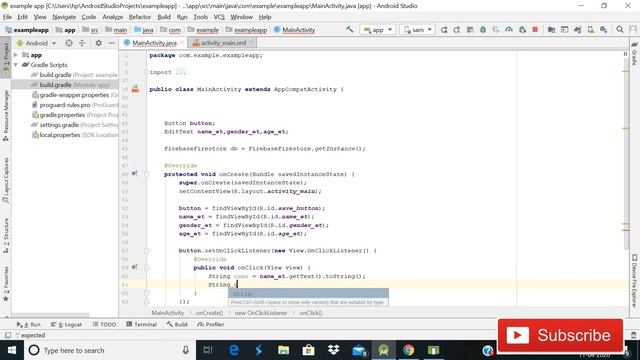Click the Debug app bug icon
The height and width of the screenshot is (360, 640).
(483, 30)
